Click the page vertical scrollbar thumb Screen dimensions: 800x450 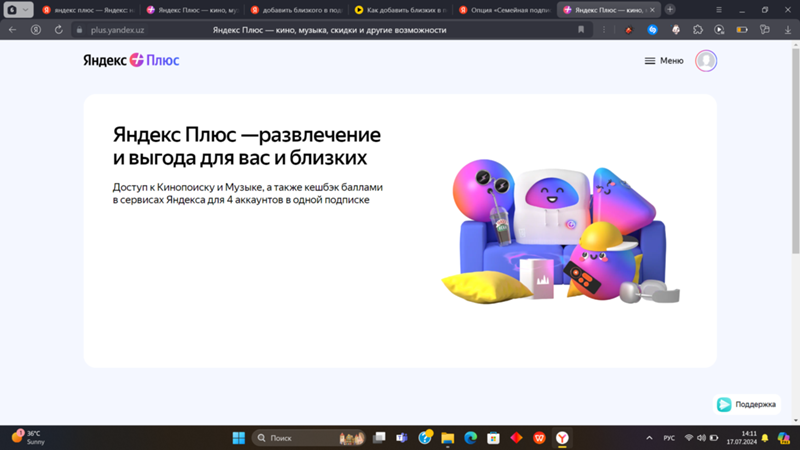click(x=795, y=151)
